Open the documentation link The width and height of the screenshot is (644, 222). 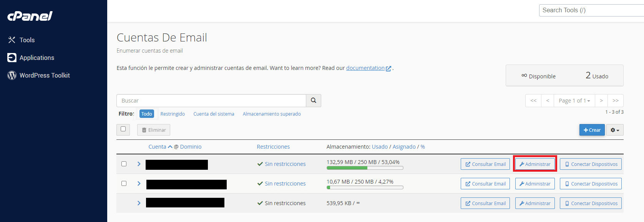(365, 68)
